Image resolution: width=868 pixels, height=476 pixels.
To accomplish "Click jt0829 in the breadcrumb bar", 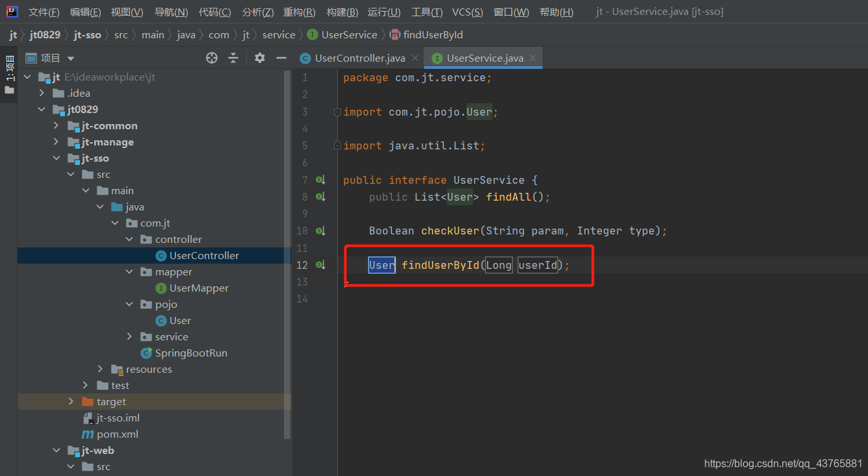I will 45,34.
